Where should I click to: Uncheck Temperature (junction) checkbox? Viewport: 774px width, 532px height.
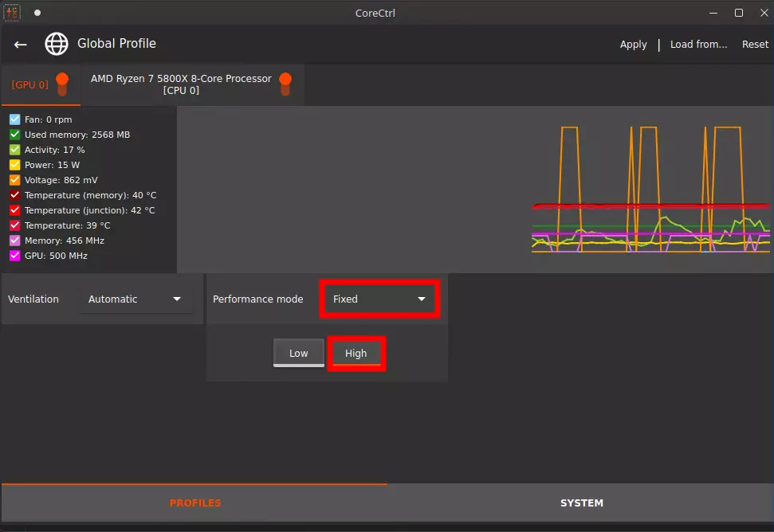pyautogui.click(x=15, y=210)
